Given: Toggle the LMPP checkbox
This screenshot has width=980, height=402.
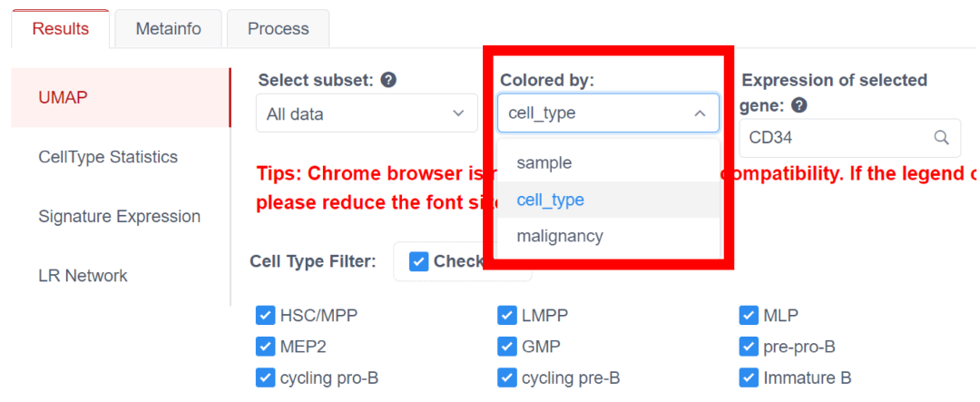Looking at the screenshot, I should [506, 316].
